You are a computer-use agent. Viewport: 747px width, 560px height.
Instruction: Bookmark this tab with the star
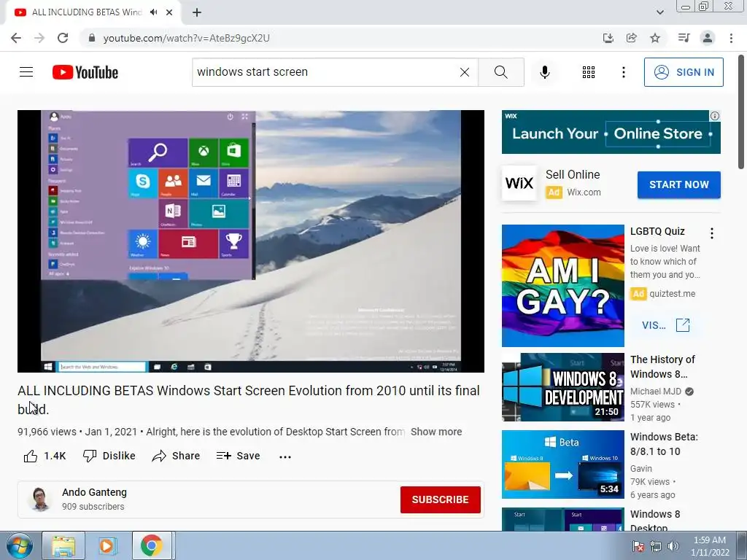[x=655, y=38]
